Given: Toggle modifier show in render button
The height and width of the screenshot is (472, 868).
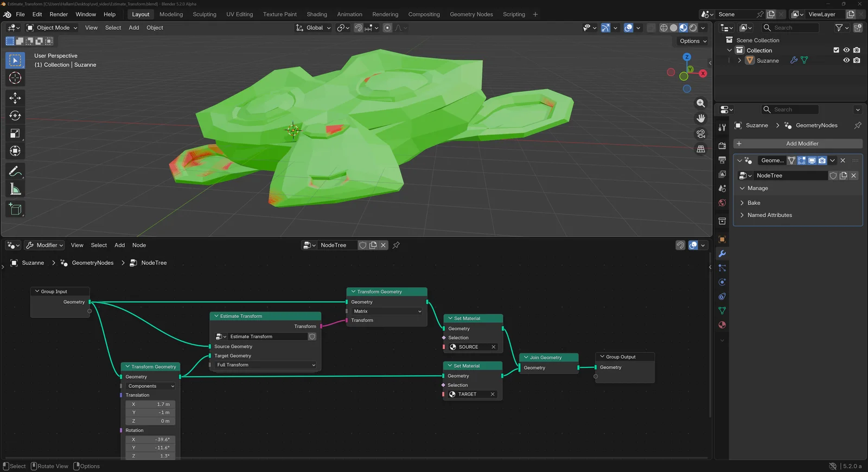Looking at the screenshot, I should (x=822, y=161).
